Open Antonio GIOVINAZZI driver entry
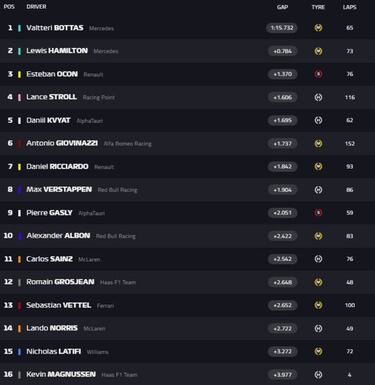The image size is (375, 385). pyautogui.click(x=62, y=143)
